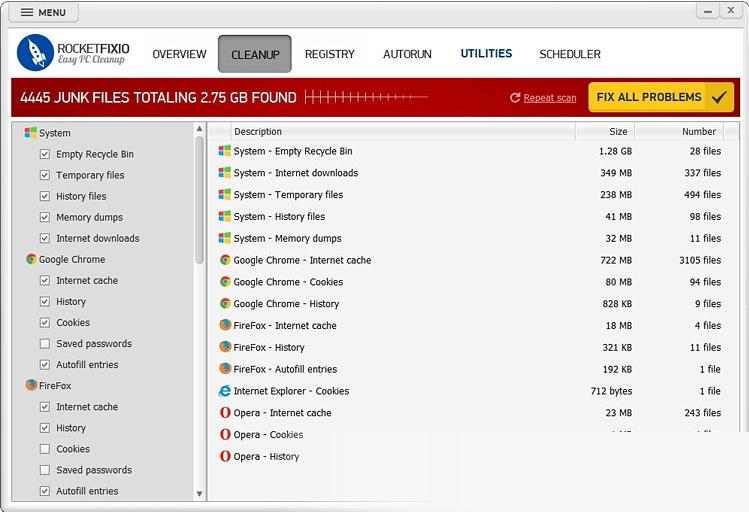Click Opera icon on Opera - History row

tap(225, 456)
